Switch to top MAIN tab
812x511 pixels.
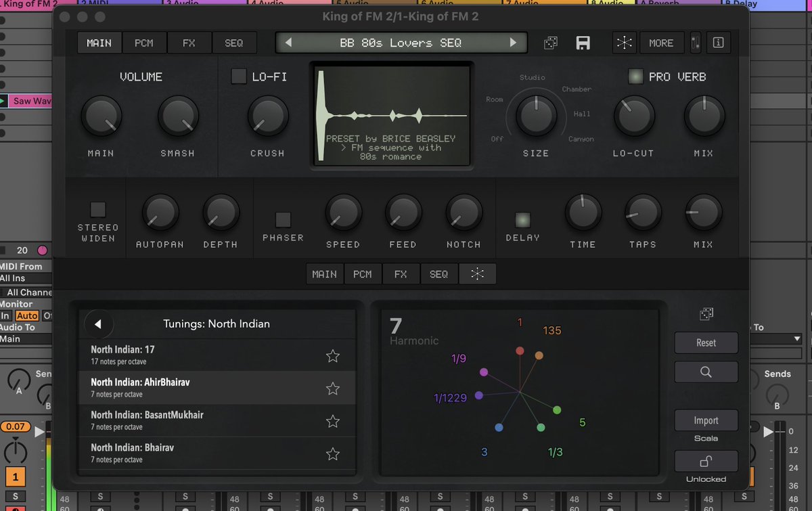[x=99, y=43]
